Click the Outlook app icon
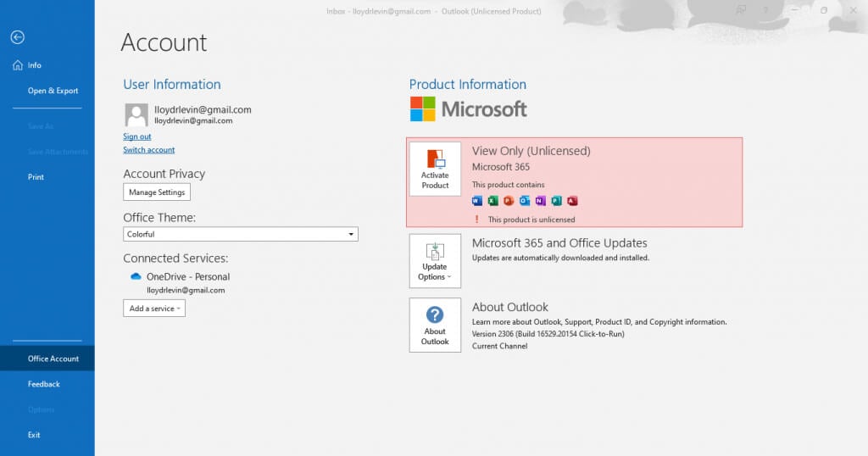Viewport: 868px width, 456px height. (x=524, y=201)
